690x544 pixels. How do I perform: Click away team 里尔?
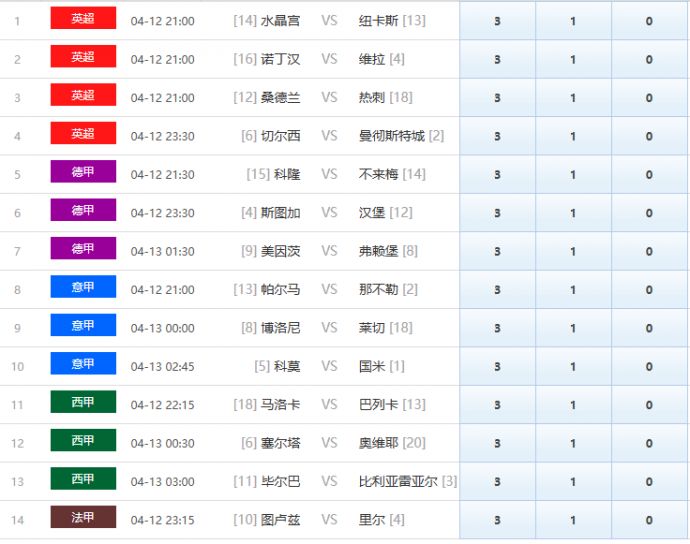(x=372, y=520)
